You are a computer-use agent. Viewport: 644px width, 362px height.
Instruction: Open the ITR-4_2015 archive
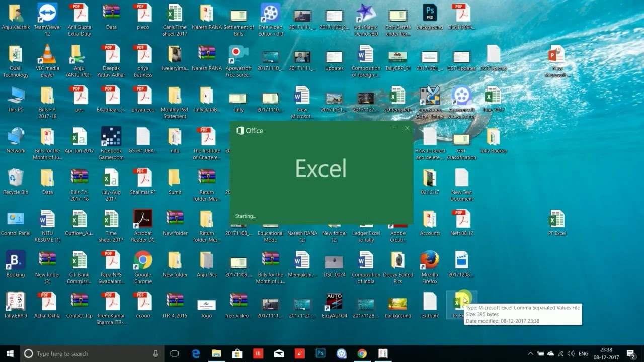coord(175,306)
